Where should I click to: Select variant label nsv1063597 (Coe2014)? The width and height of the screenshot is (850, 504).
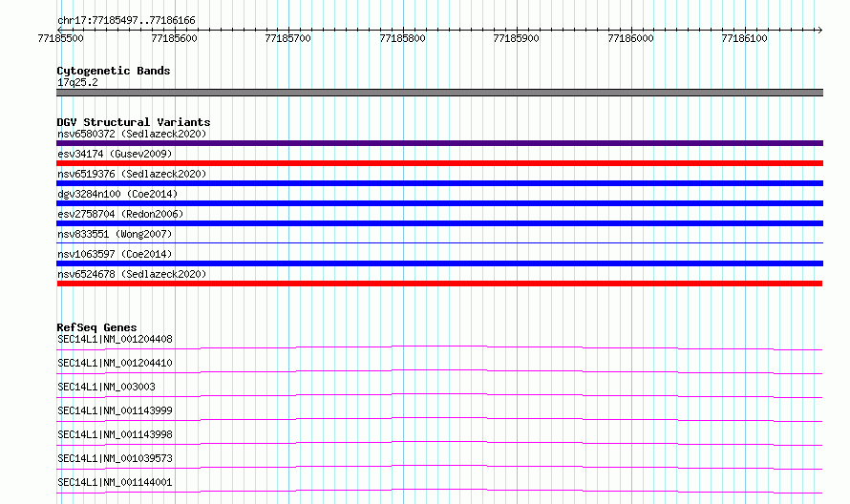click(115, 254)
